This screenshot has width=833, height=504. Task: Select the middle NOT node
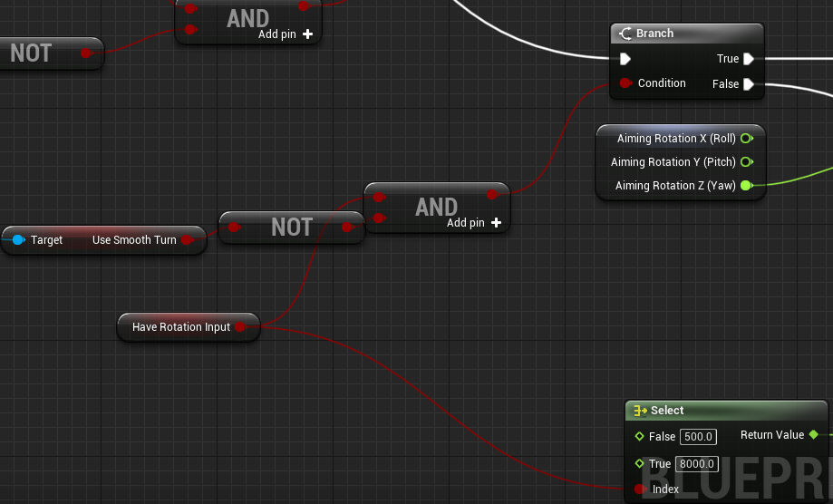coord(291,228)
